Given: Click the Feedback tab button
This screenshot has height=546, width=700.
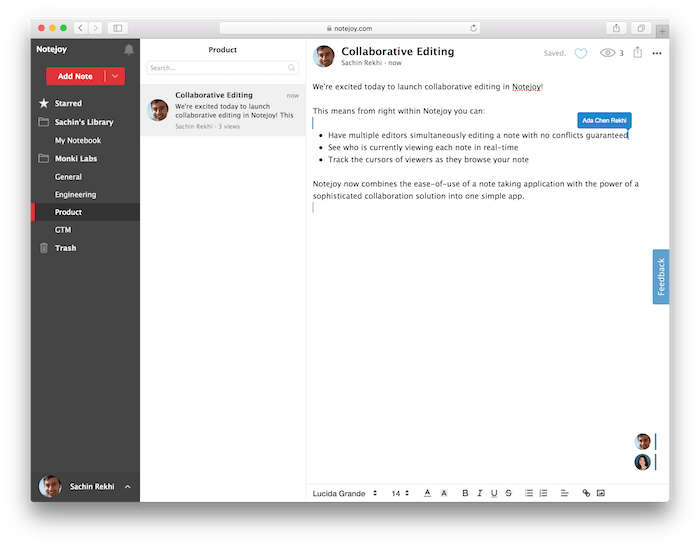Looking at the screenshot, I should (x=661, y=277).
